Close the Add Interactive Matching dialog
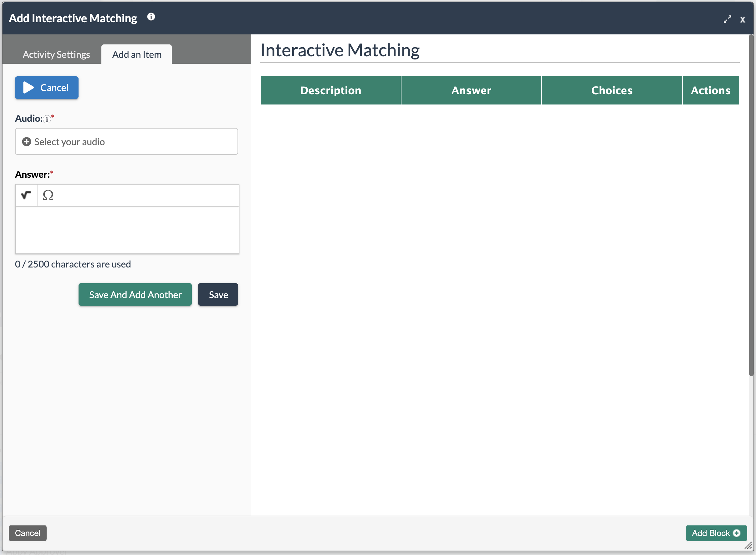The image size is (756, 555). [743, 19]
